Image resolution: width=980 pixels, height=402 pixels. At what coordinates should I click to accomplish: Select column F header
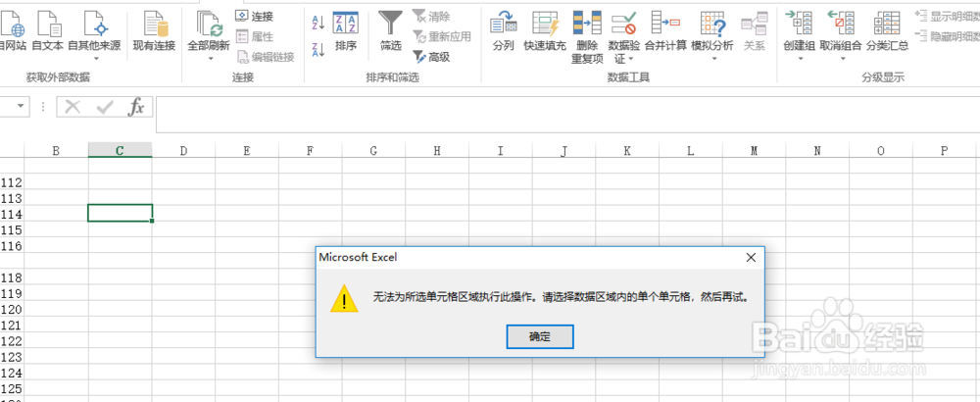(x=310, y=150)
